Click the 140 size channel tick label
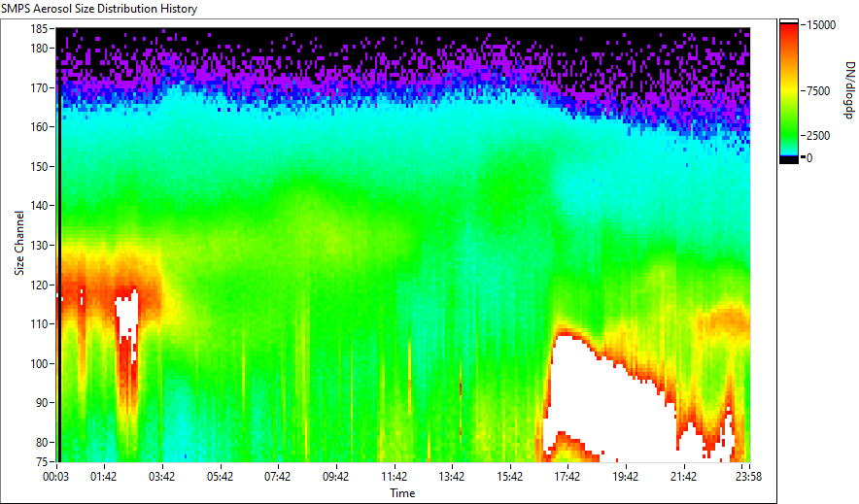Screen dimensions: 859x504 [40, 206]
